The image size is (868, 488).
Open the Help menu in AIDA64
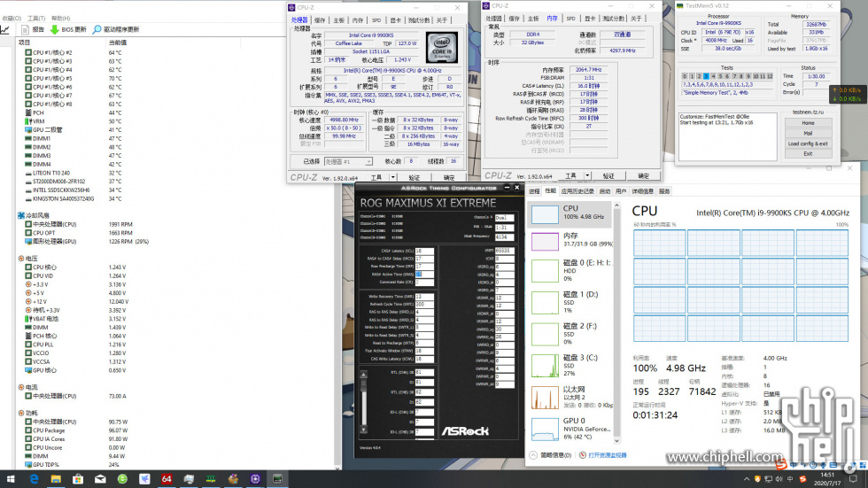[60, 19]
